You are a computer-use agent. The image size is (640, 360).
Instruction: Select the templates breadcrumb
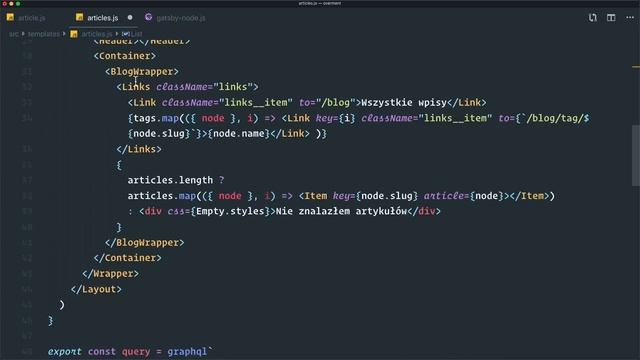(44, 34)
